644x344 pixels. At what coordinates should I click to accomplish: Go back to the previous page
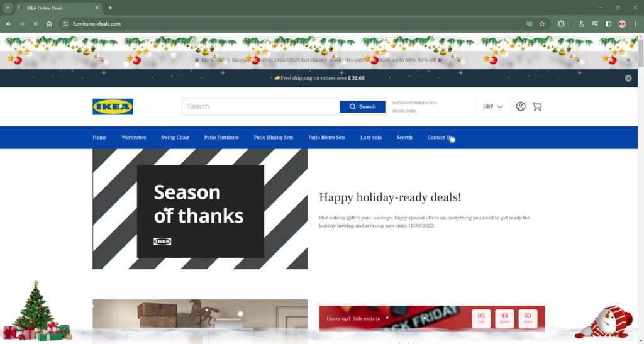point(9,25)
